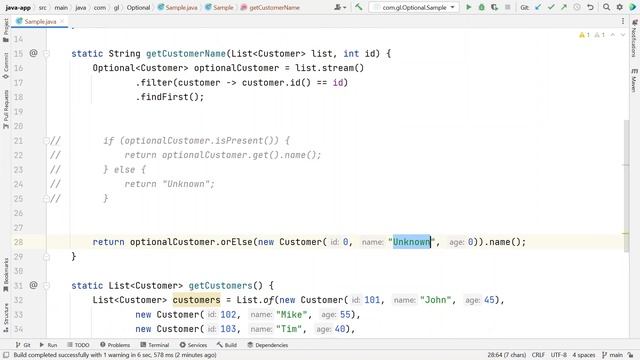Open the Maven side panel
Image resolution: width=640 pixels, height=360 pixels.
coord(634,80)
